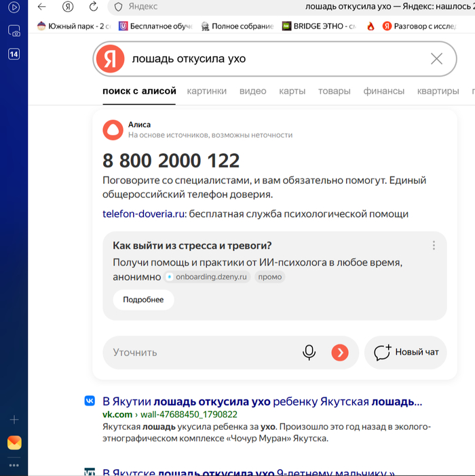This screenshot has height=476, width=475.
Task: Open the карты tab
Action: pyautogui.click(x=292, y=91)
